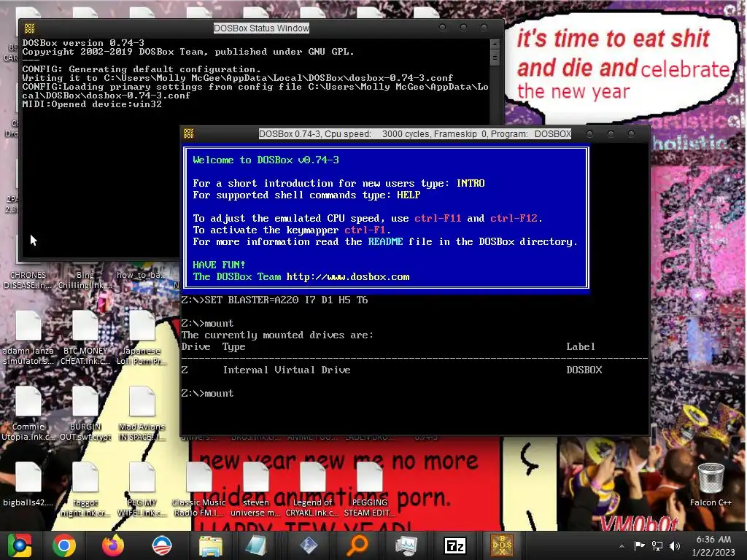Screen dimensions: 747x560
Task: Show hidden tray icons arrow
Action: [x=622, y=546]
